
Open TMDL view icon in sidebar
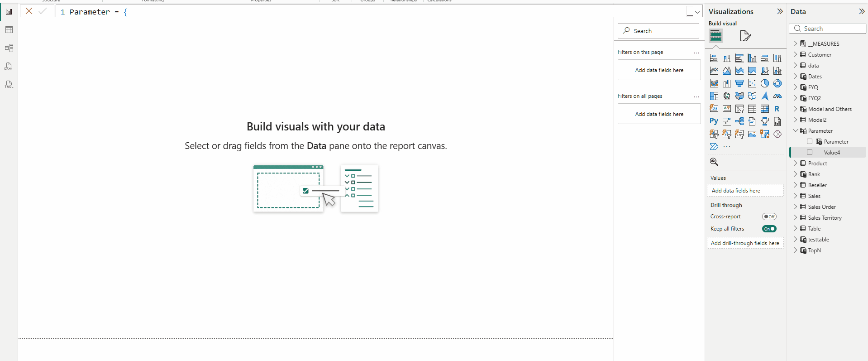tap(9, 84)
